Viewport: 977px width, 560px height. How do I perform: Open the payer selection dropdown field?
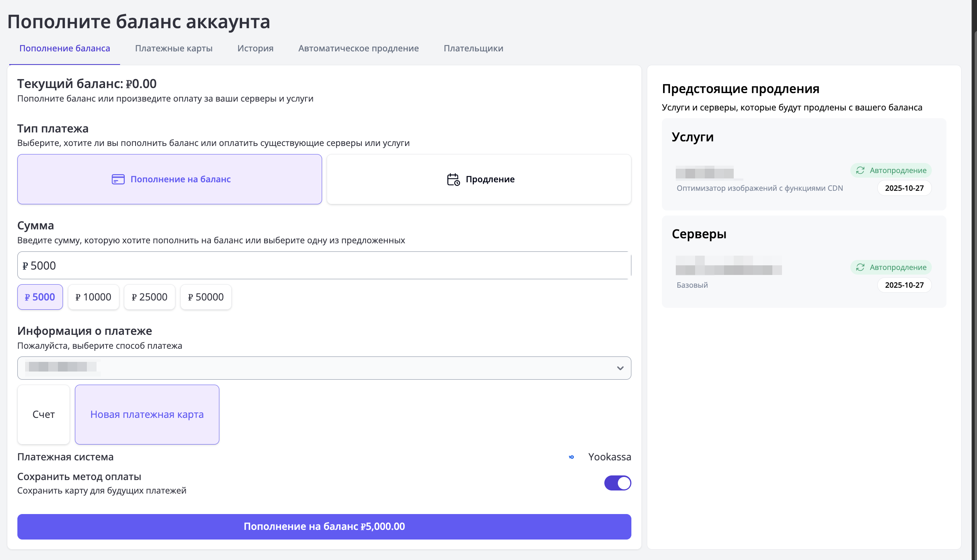(x=309, y=368)
